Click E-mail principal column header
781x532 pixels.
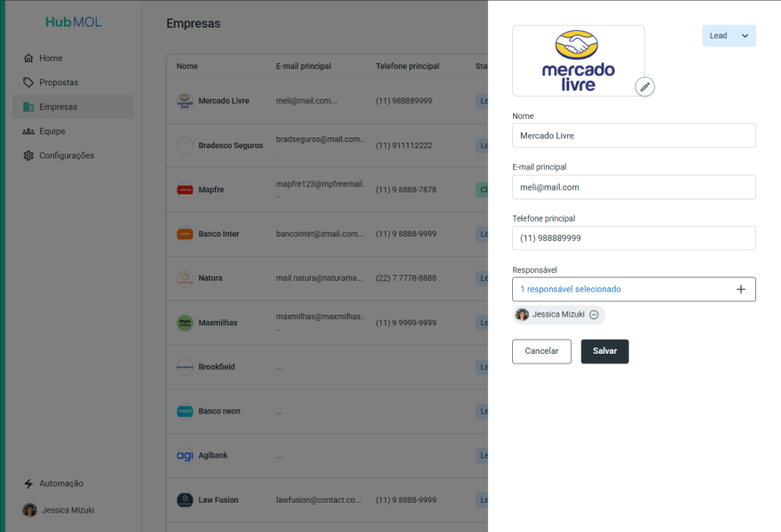[x=304, y=66]
